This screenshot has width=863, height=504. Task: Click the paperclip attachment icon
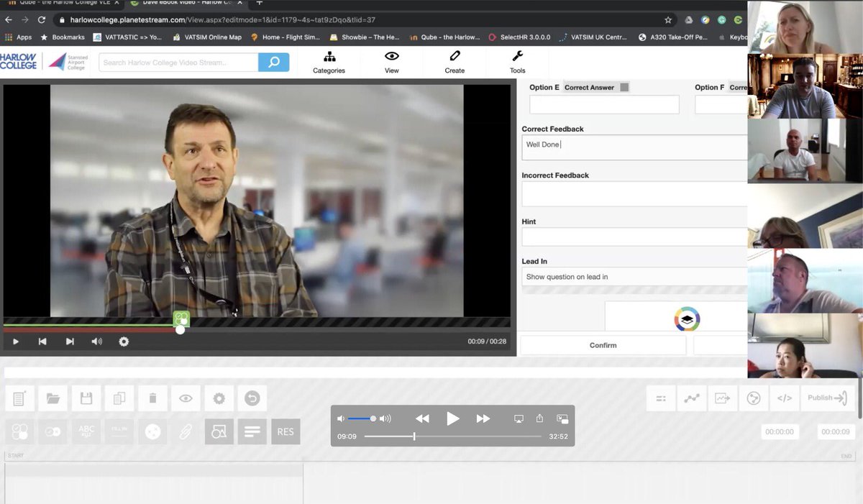point(186,431)
